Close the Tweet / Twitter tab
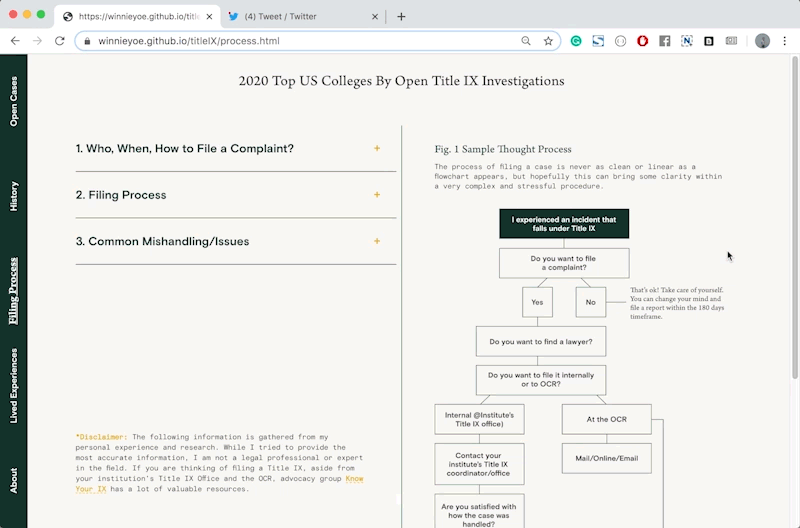The height and width of the screenshot is (528, 800). click(375, 16)
